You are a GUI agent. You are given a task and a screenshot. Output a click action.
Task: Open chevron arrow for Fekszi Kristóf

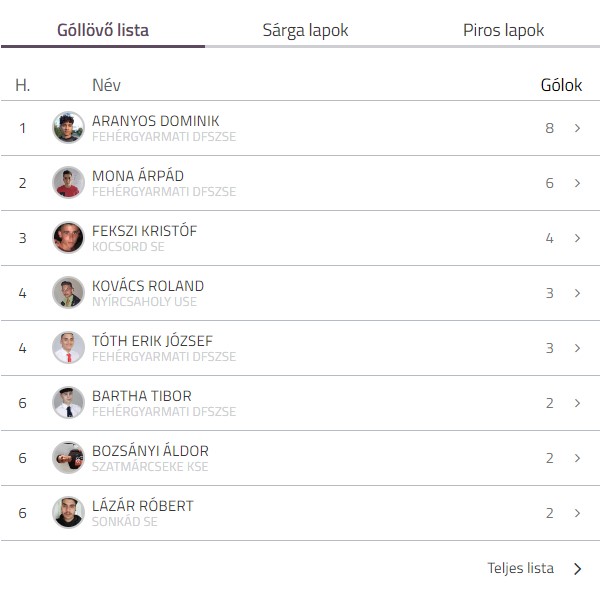pos(577,238)
